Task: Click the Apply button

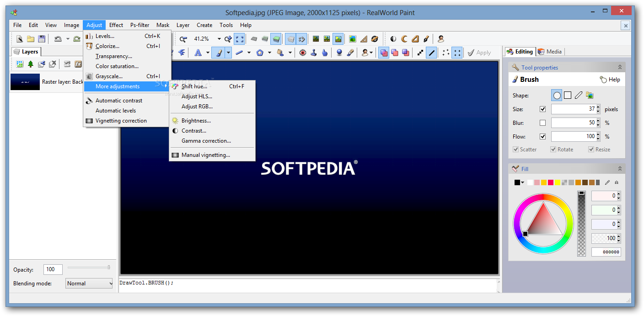Action: tap(479, 53)
